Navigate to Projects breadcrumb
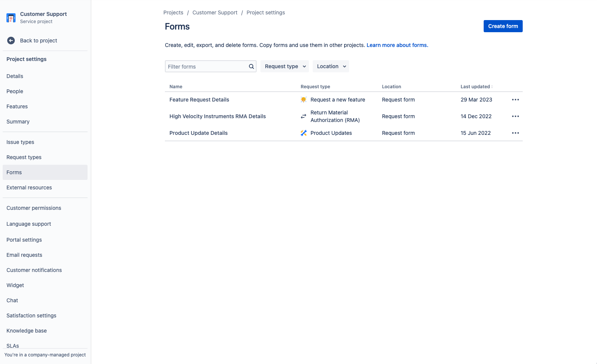This screenshot has height=364, width=597. click(x=173, y=12)
